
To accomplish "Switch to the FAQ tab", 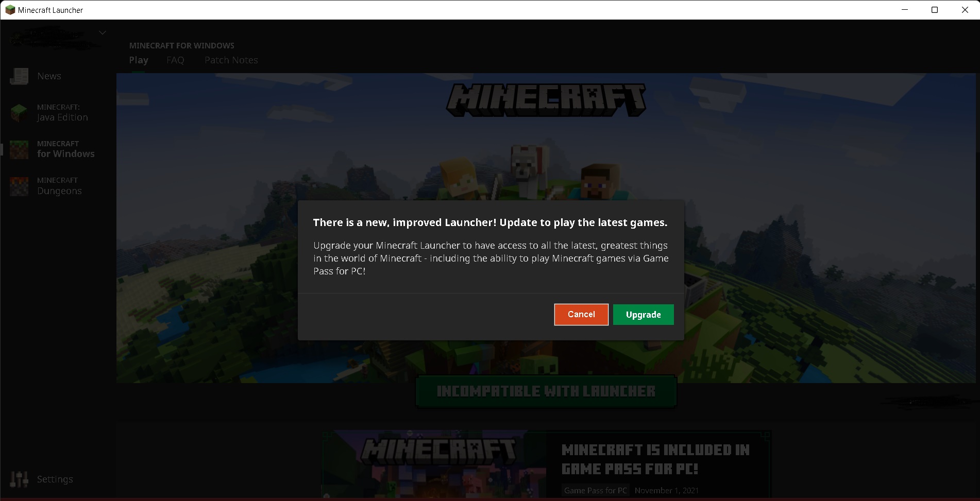I will click(x=175, y=60).
